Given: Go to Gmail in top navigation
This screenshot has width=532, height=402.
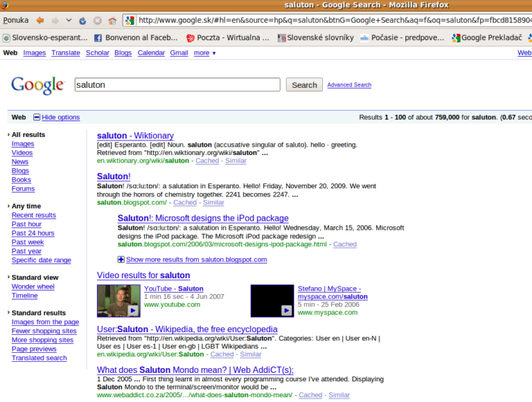Looking at the screenshot, I should click(179, 53).
